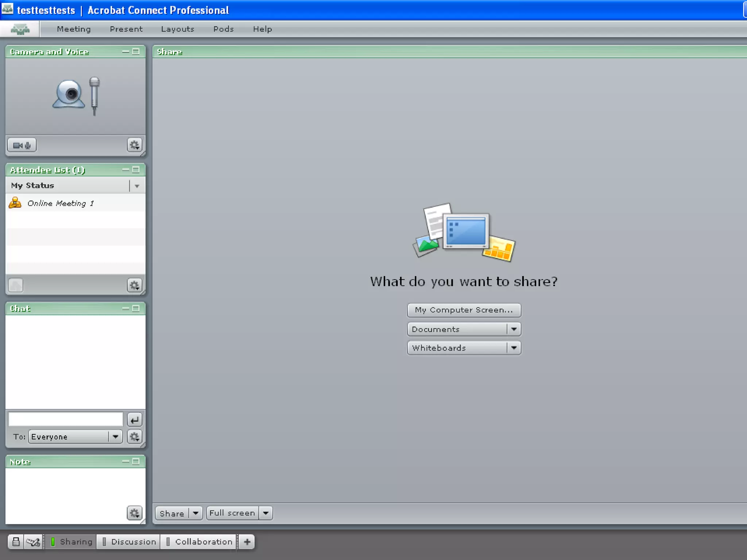Minimize the Chat pod
This screenshot has height=560, width=747.
point(125,308)
